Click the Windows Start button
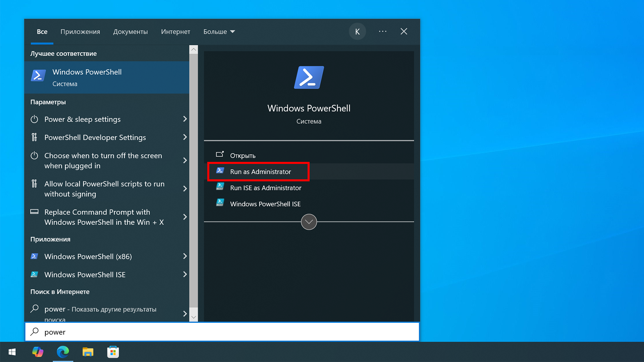The image size is (644, 362). (x=12, y=352)
